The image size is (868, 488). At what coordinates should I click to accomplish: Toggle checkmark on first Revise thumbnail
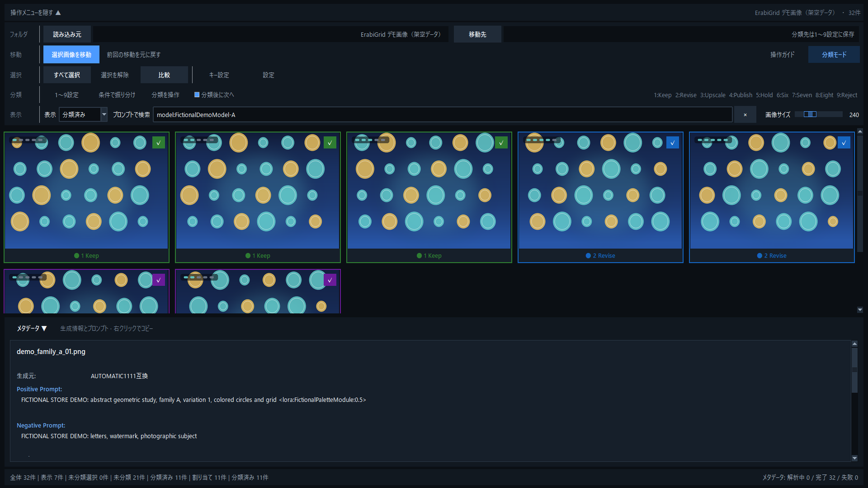673,143
